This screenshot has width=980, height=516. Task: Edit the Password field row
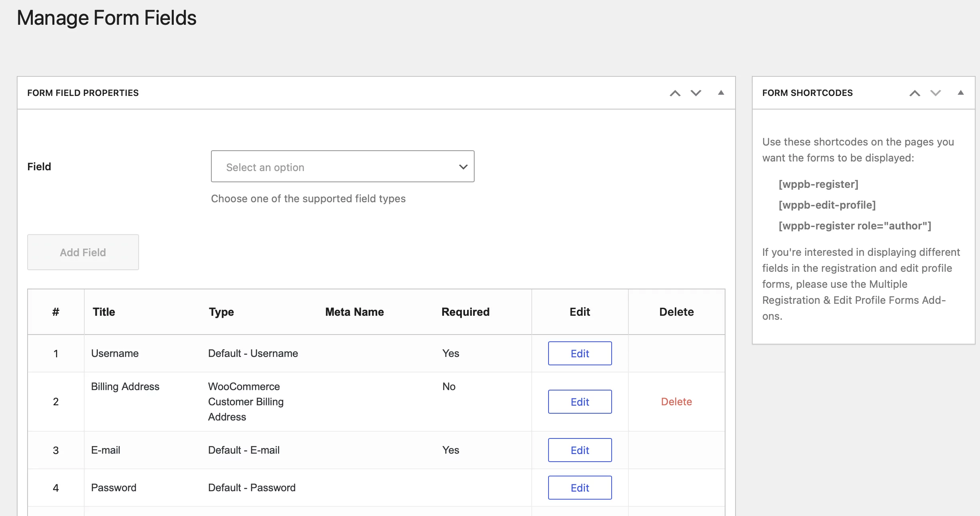coord(580,488)
